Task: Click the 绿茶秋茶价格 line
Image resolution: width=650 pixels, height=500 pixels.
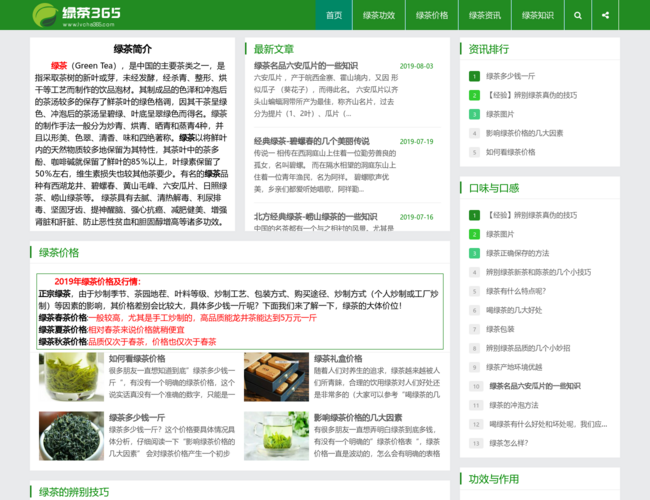Action: [x=127, y=342]
